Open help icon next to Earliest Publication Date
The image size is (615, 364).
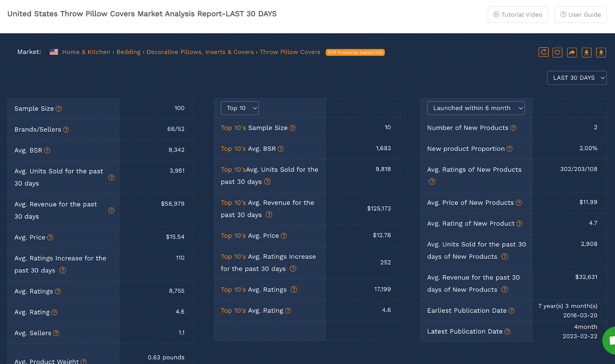(x=512, y=311)
